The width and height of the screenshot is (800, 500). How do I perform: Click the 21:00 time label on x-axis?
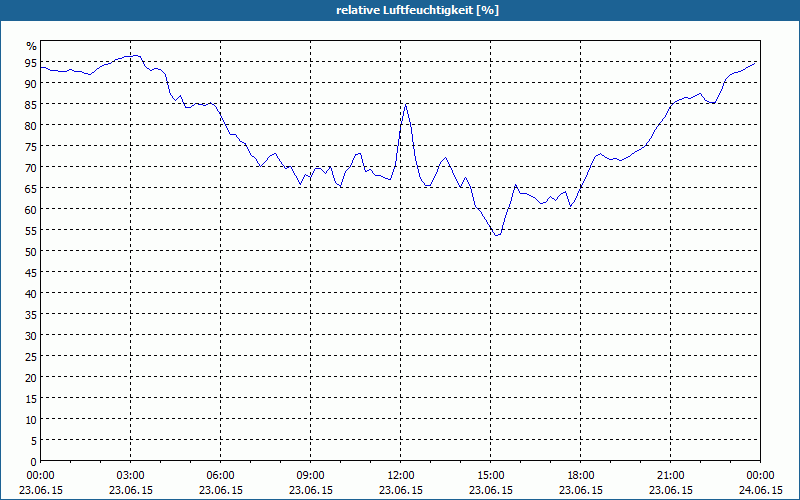(670, 476)
